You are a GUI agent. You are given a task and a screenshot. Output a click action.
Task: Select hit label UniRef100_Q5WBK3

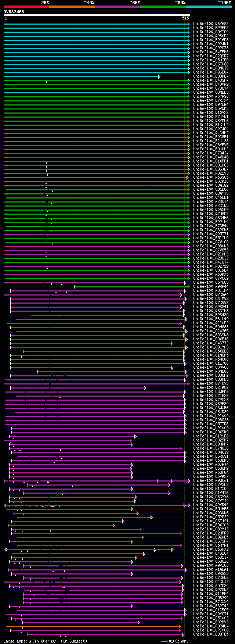[211, 461]
